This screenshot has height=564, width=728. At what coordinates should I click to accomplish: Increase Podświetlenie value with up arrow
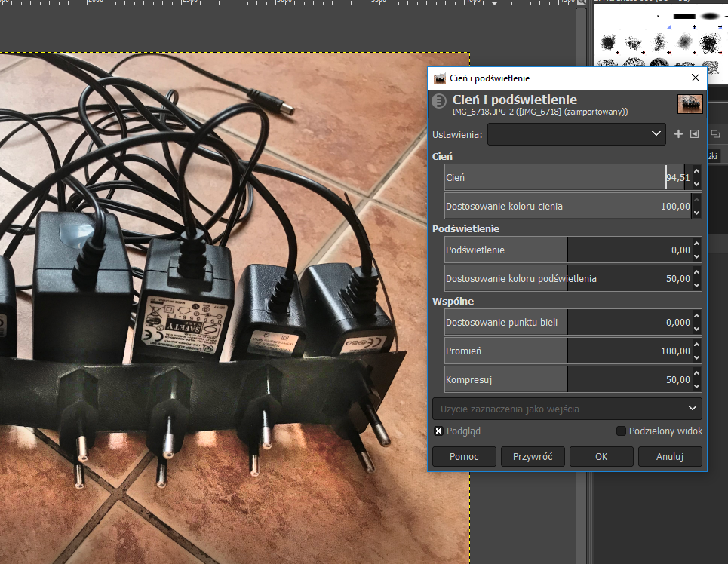(696, 244)
